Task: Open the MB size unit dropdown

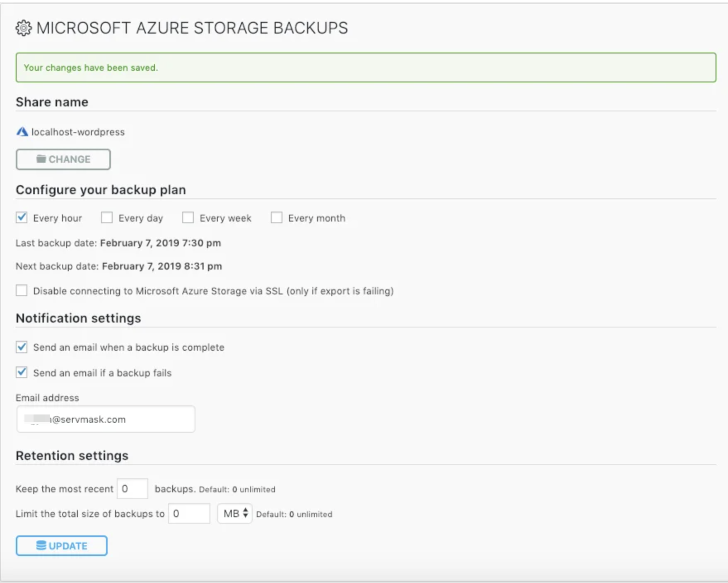Action: 235,513
